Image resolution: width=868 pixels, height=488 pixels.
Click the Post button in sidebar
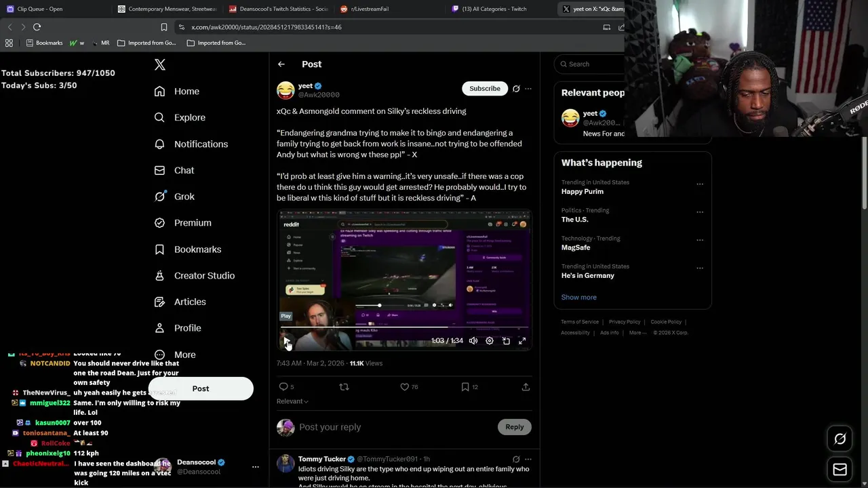coord(201,388)
